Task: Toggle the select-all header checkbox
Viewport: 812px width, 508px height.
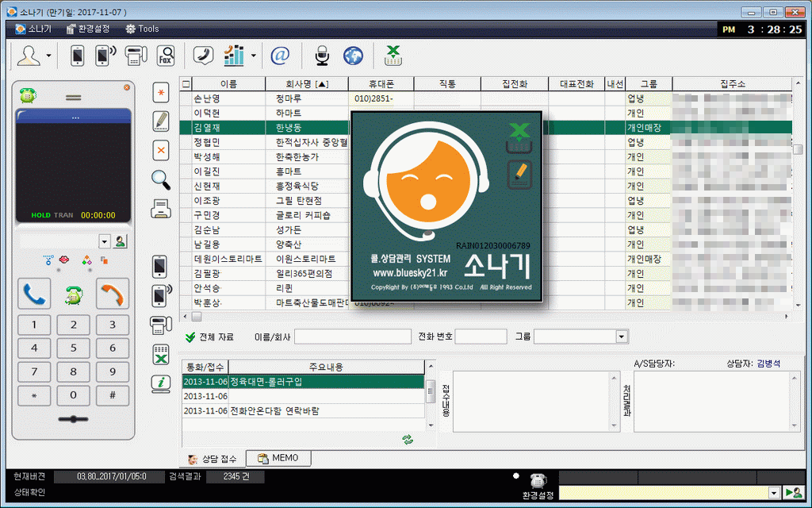Action: click(186, 84)
